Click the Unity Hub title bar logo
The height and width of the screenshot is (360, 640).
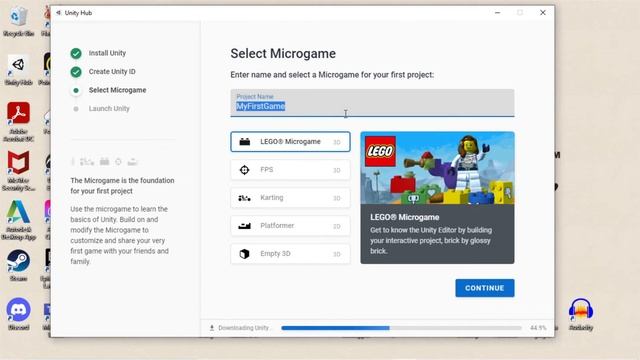point(58,13)
